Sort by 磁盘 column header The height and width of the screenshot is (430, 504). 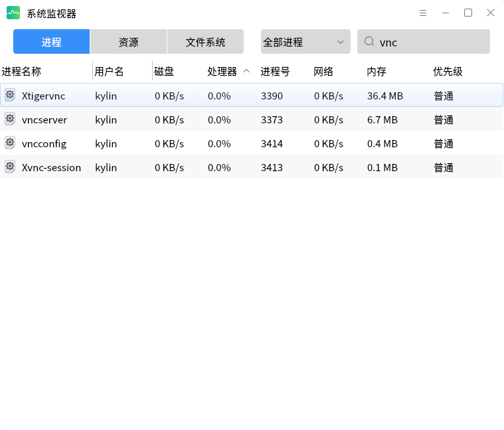[164, 71]
